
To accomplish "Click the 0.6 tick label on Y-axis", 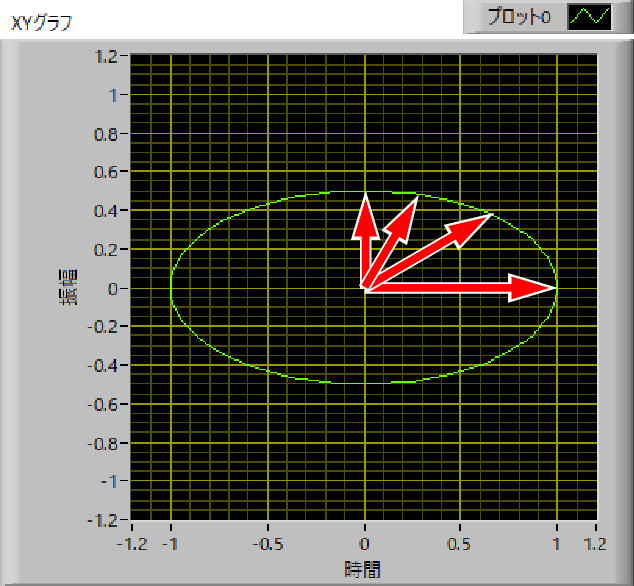I will (x=107, y=172).
